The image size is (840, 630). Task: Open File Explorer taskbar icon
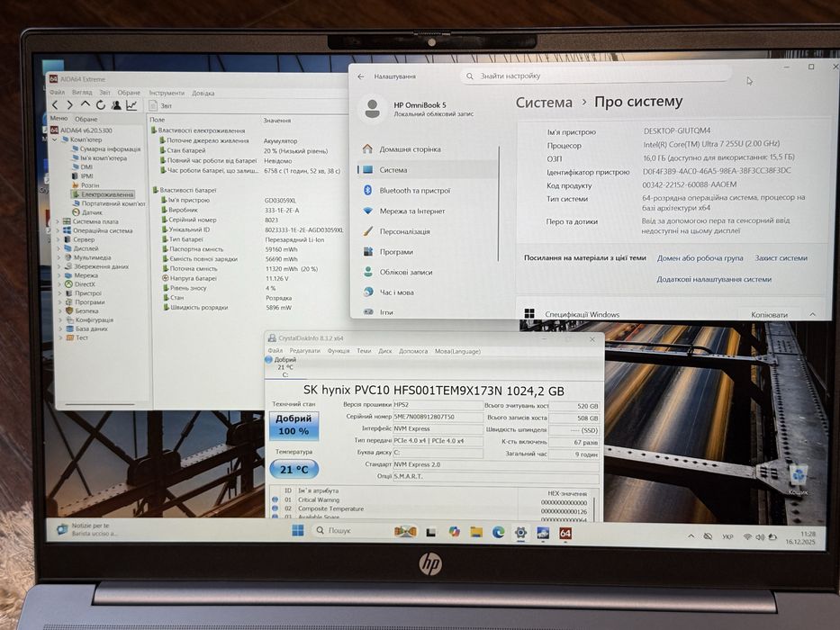[476, 532]
